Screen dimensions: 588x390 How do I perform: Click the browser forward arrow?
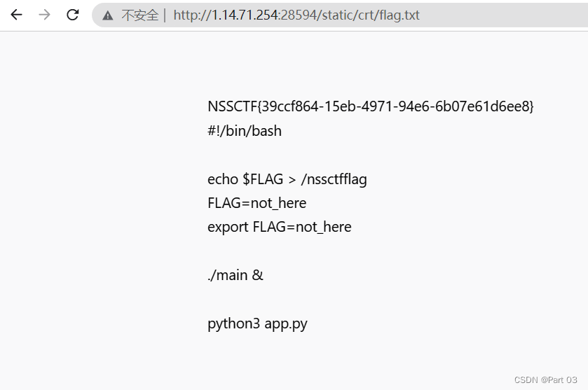point(44,15)
